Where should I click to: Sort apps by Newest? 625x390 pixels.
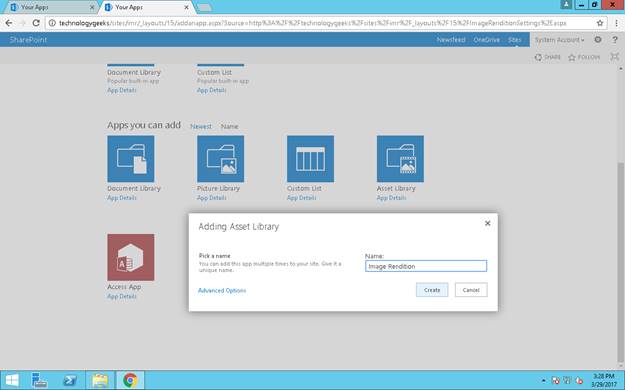tap(201, 126)
